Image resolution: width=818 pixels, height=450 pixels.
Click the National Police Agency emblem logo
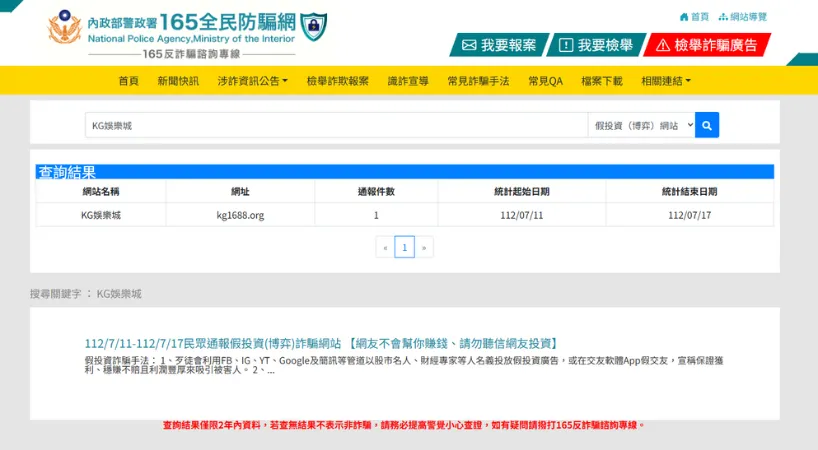pos(65,27)
